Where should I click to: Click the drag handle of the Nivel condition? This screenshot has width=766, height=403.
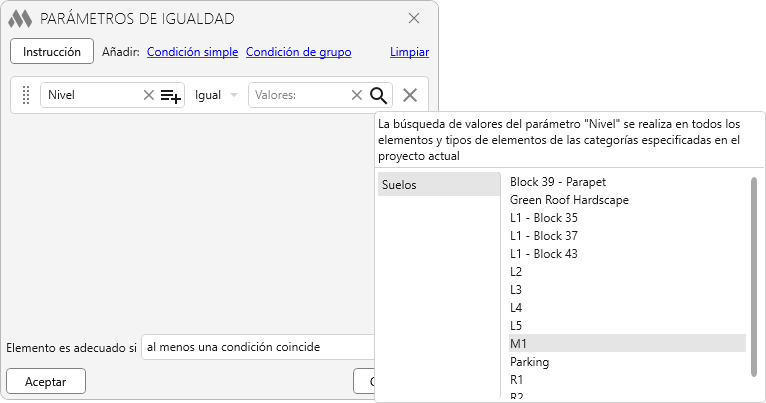pos(26,95)
